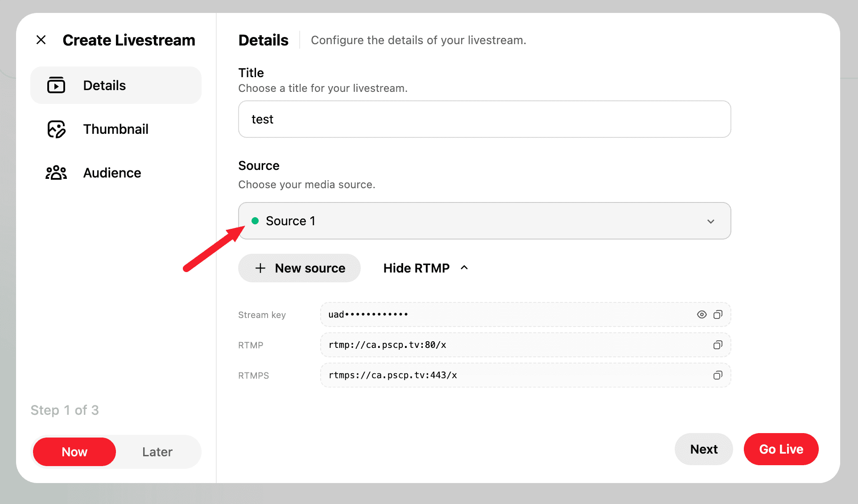Close the Create Livestream dialog
This screenshot has width=858, height=504.
(x=41, y=40)
